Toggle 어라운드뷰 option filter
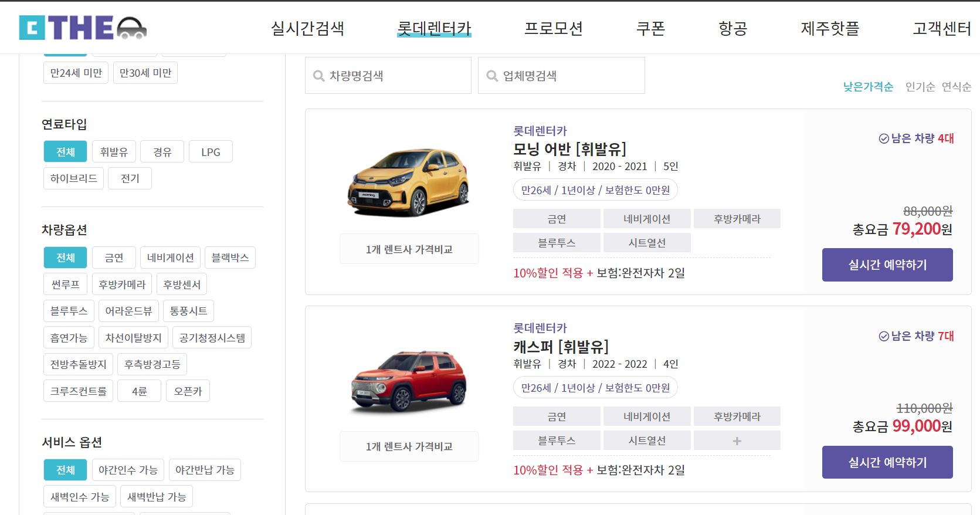The width and height of the screenshot is (980, 515). point(128,311)
